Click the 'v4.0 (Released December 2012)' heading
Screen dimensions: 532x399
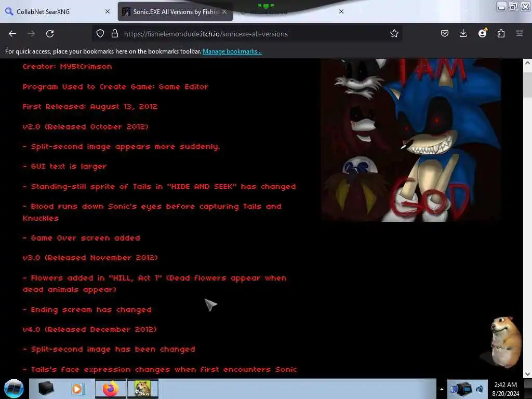click(89, 329)
